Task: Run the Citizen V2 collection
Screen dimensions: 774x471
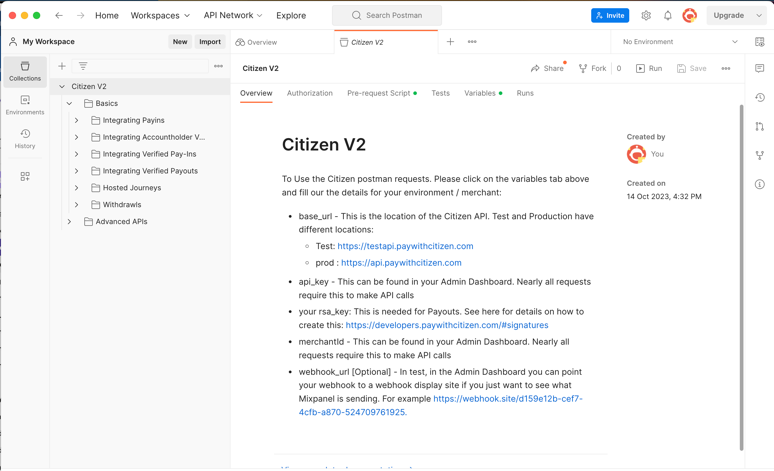Action: (649, 69)
